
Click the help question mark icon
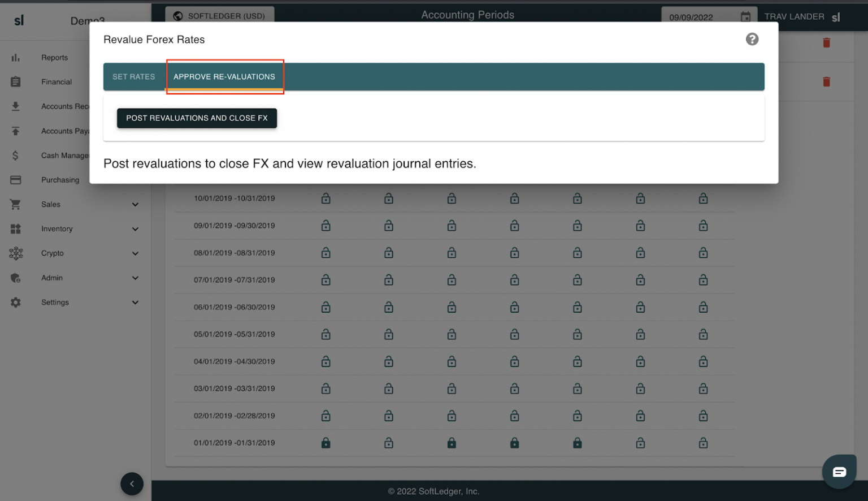click(x=752, y=39)
